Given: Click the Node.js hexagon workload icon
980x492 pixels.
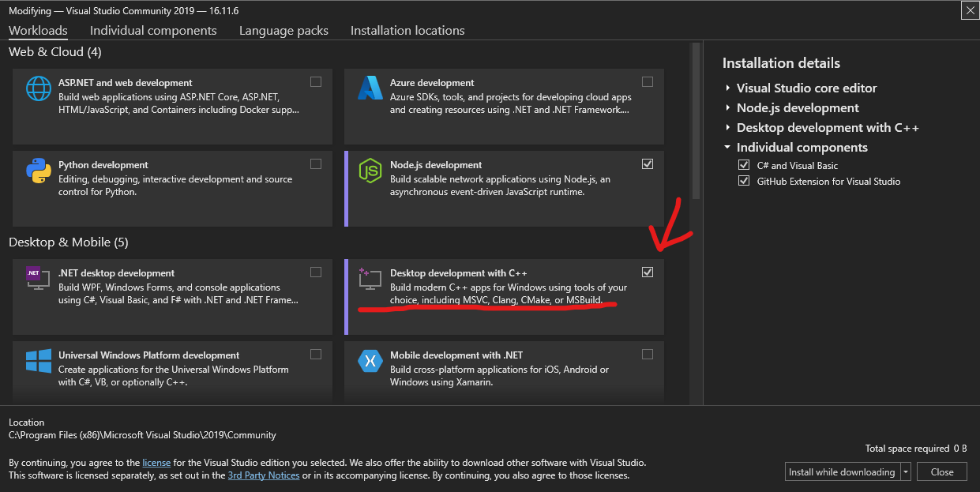Looking at the screenshot, I should tap(370, 171).
